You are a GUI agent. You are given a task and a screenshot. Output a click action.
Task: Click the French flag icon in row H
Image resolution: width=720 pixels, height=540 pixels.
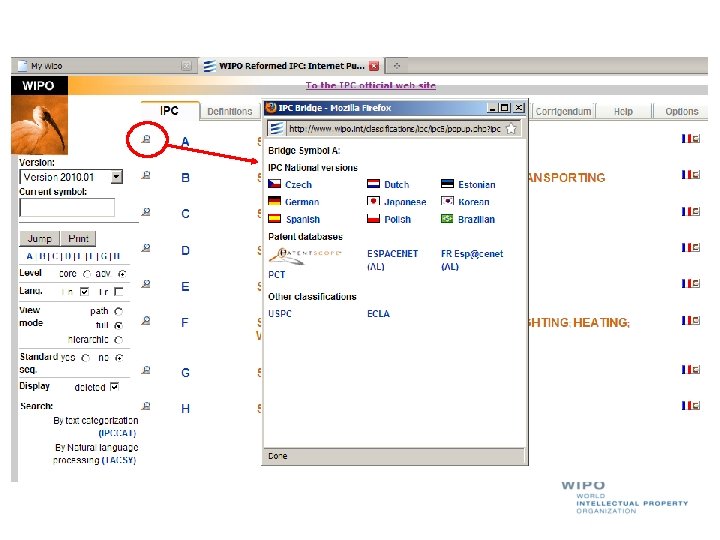pyautogui.click(x=686, y=405)
